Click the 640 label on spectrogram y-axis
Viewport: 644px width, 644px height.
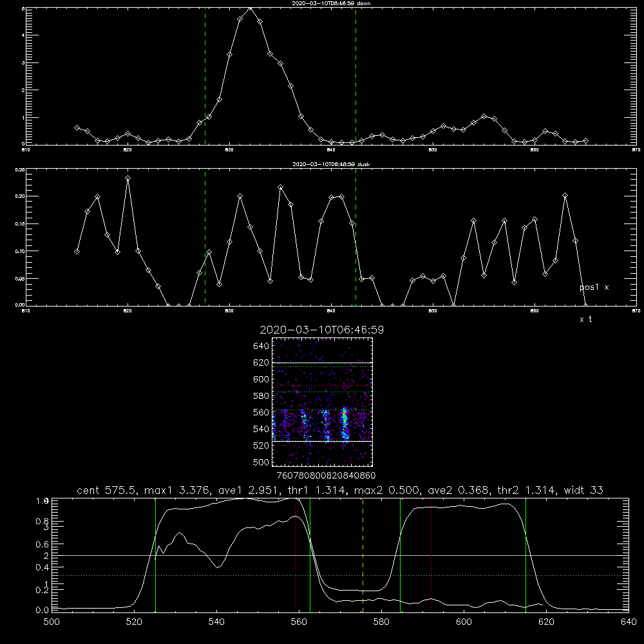coord(261,346)
